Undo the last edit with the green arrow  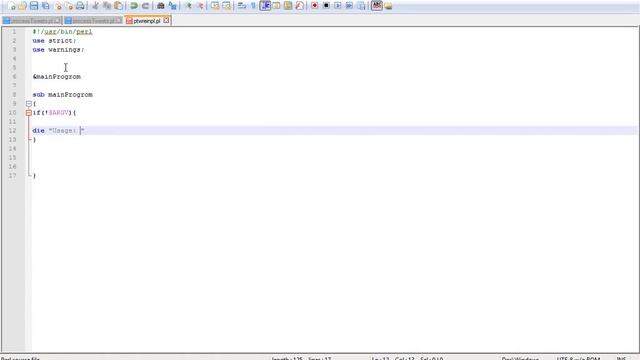(133, 6)
